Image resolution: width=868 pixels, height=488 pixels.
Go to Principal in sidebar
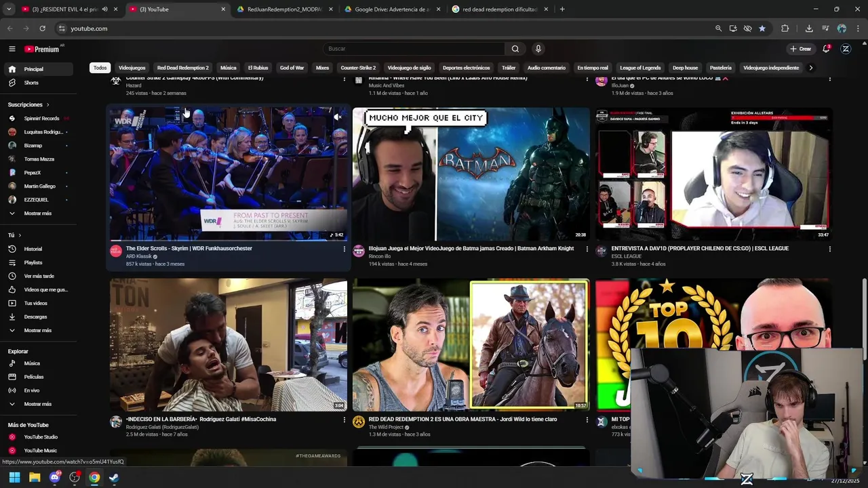tap(39, 69)
